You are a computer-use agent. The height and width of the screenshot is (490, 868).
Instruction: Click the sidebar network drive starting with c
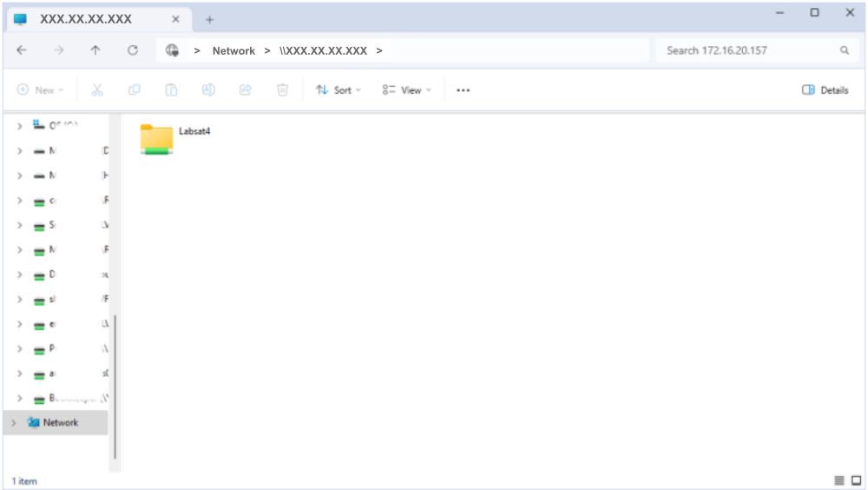click(x=70, y=200)
